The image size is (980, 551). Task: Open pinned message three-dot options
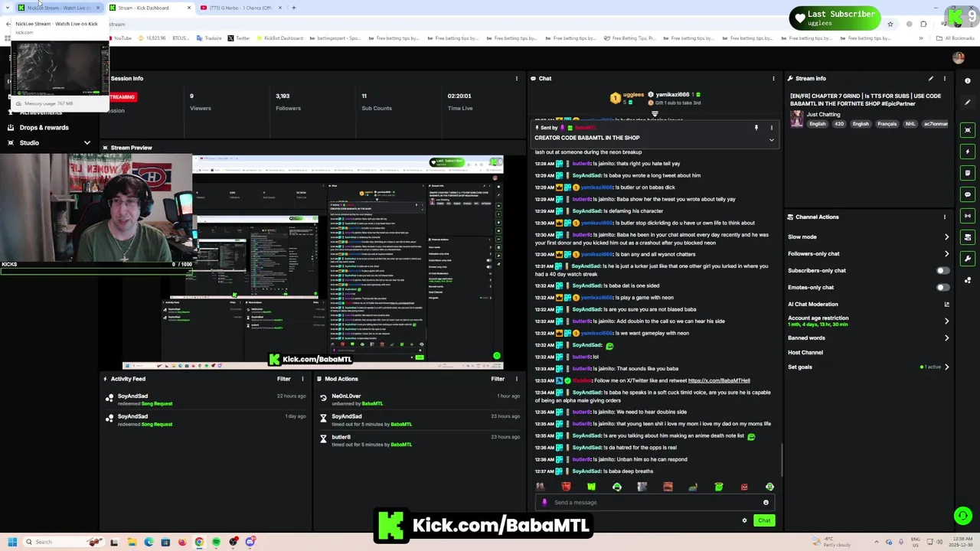point(772,128)
